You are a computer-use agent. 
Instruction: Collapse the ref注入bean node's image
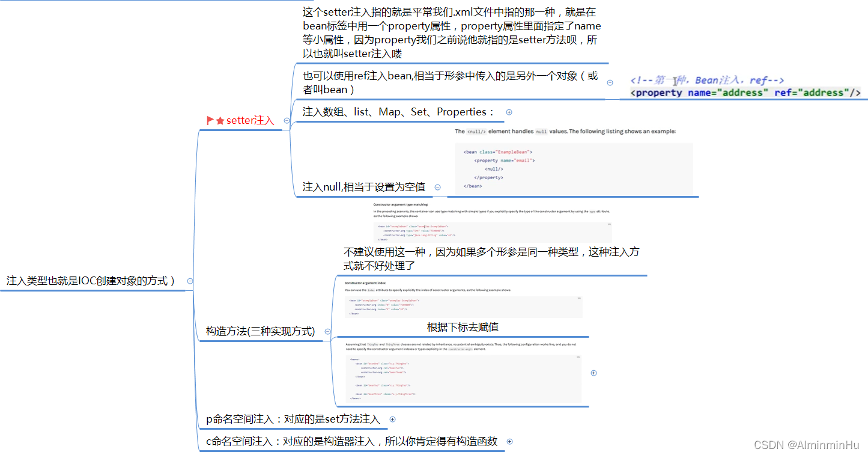click(610, 83)
